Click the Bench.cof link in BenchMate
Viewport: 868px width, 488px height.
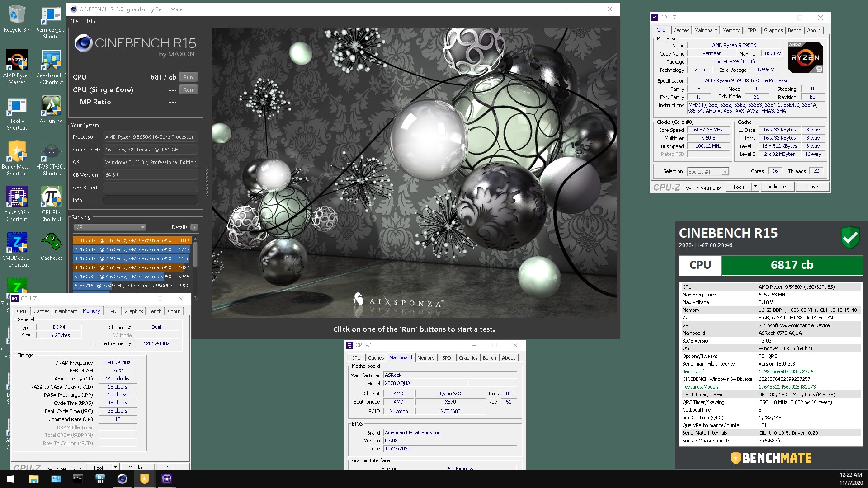(x=693, y=371)
